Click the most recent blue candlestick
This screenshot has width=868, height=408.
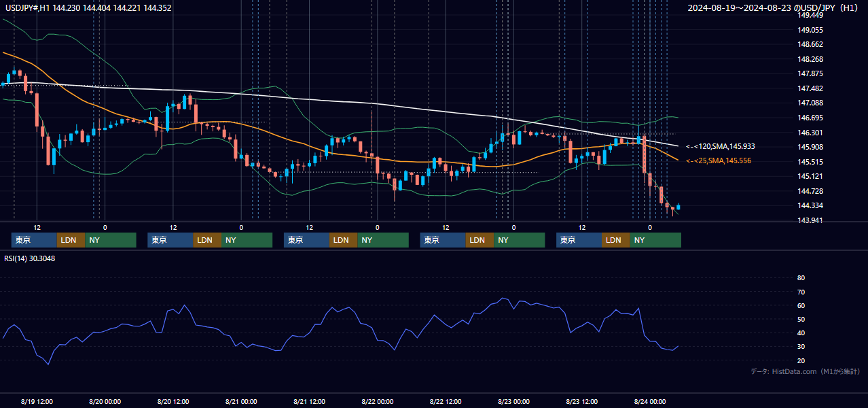pos(678,207)
